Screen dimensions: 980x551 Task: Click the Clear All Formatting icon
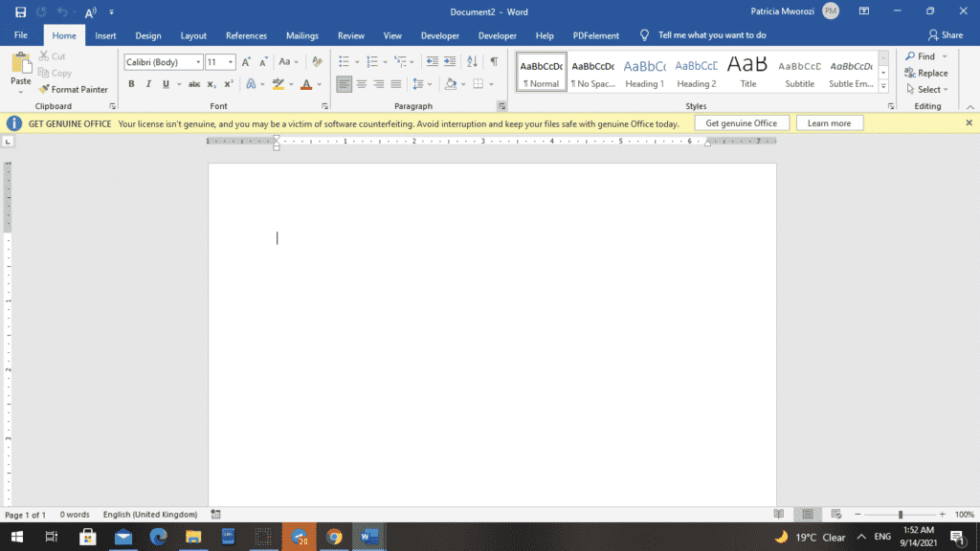pyautogui.click(x=317, y=62)
